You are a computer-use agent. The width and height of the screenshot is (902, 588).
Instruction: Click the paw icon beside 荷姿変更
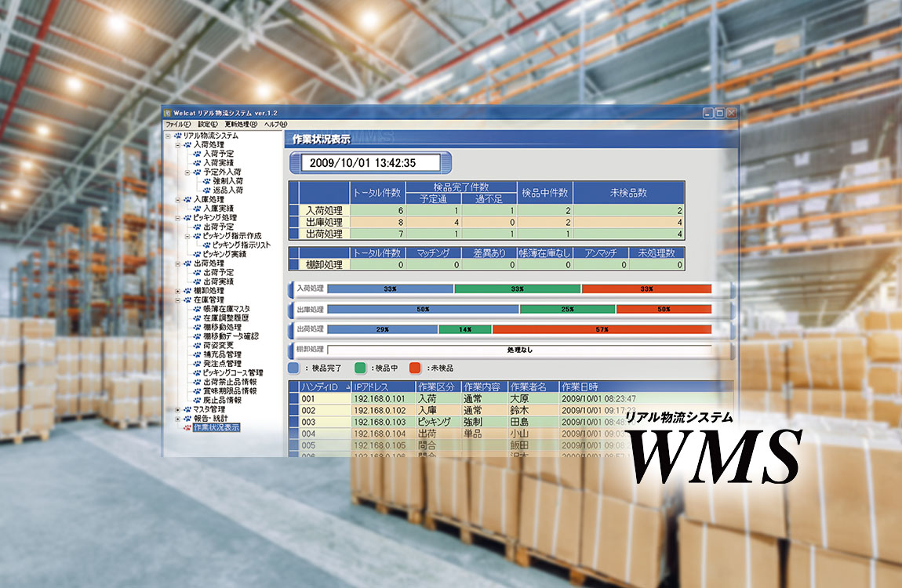(x=198, y=346)
